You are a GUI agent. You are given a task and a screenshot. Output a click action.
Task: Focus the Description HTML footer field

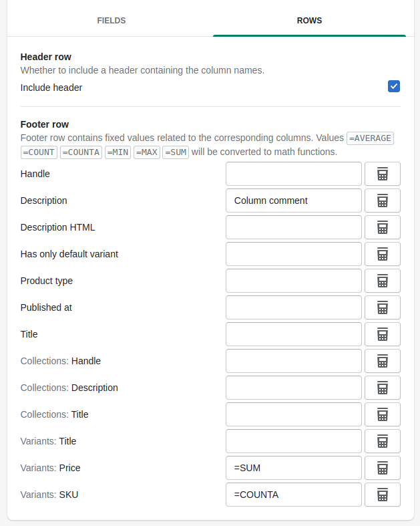click(x=294, y=227)
